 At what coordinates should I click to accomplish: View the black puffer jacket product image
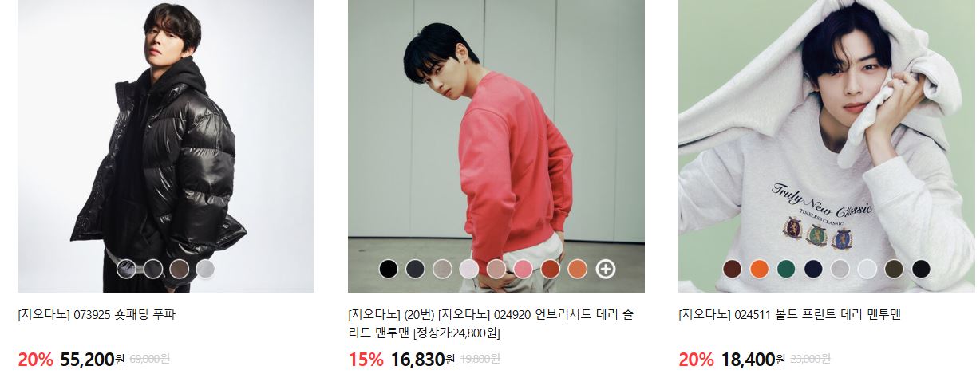coord(166,146)
